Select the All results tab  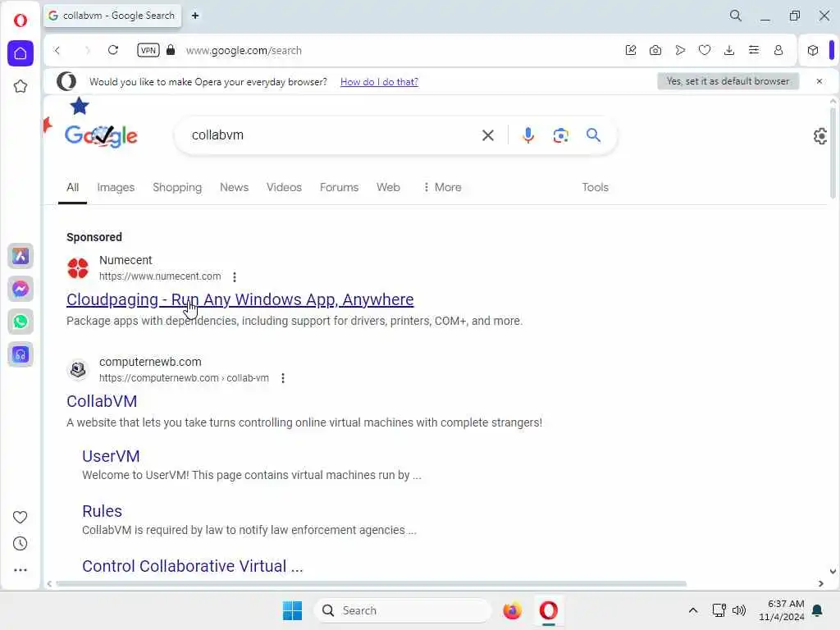72,188
